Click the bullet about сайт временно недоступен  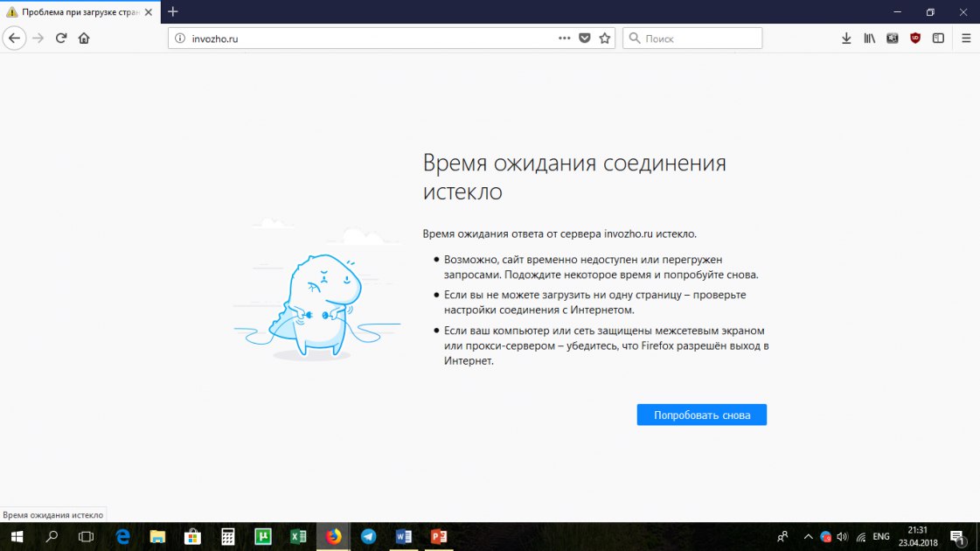click(x=601, y=267)
